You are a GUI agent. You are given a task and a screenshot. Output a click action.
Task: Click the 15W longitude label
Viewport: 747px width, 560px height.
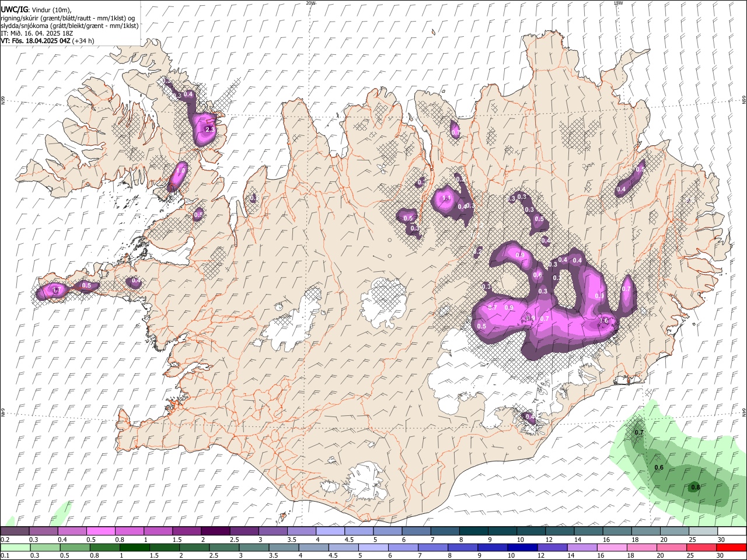coord(618,3)
